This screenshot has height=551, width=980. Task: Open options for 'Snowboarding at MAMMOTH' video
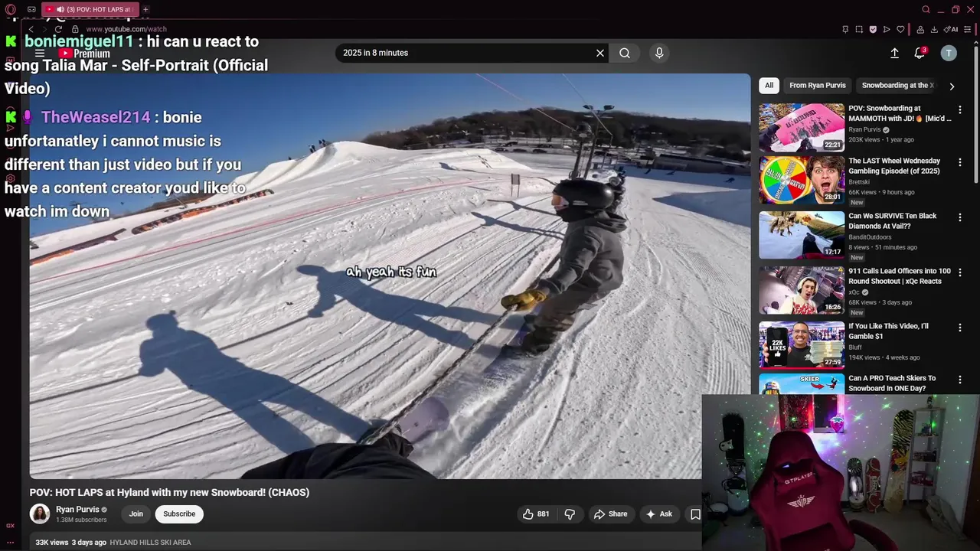(960, 109)
